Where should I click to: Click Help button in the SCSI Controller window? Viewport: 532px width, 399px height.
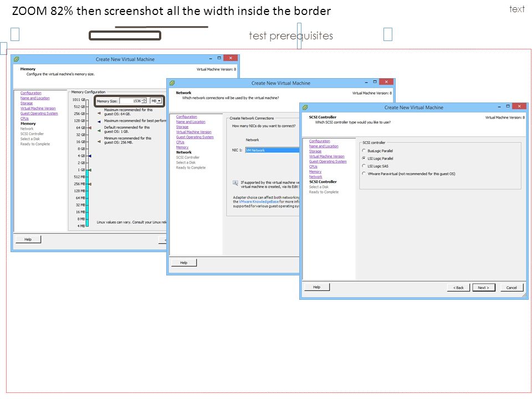pyautogui.click(x=316, y=287)
